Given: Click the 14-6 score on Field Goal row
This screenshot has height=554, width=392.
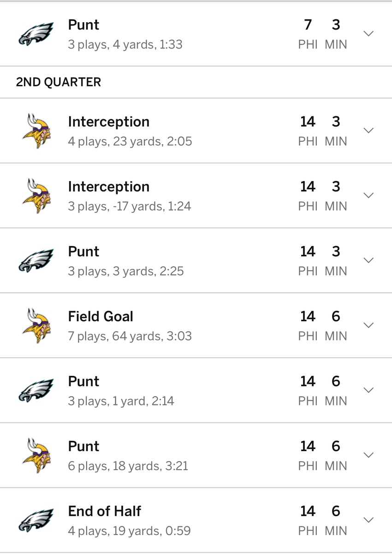Looking at the screenshot, I should [x=322, y=317].
